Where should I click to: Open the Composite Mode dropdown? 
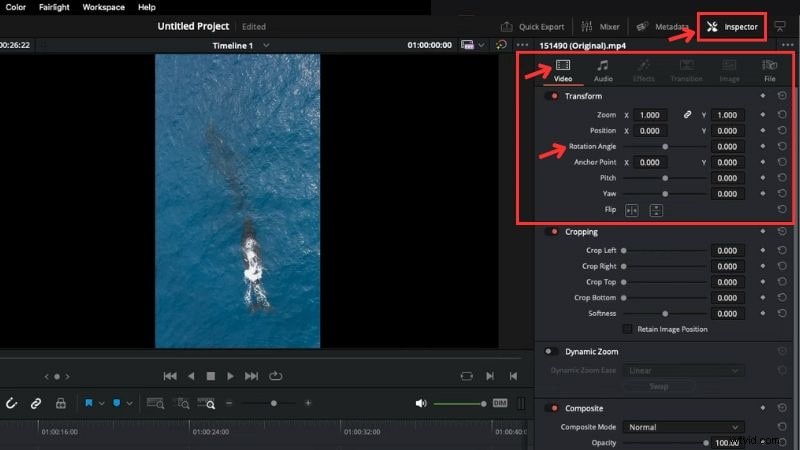coord(684,427)
